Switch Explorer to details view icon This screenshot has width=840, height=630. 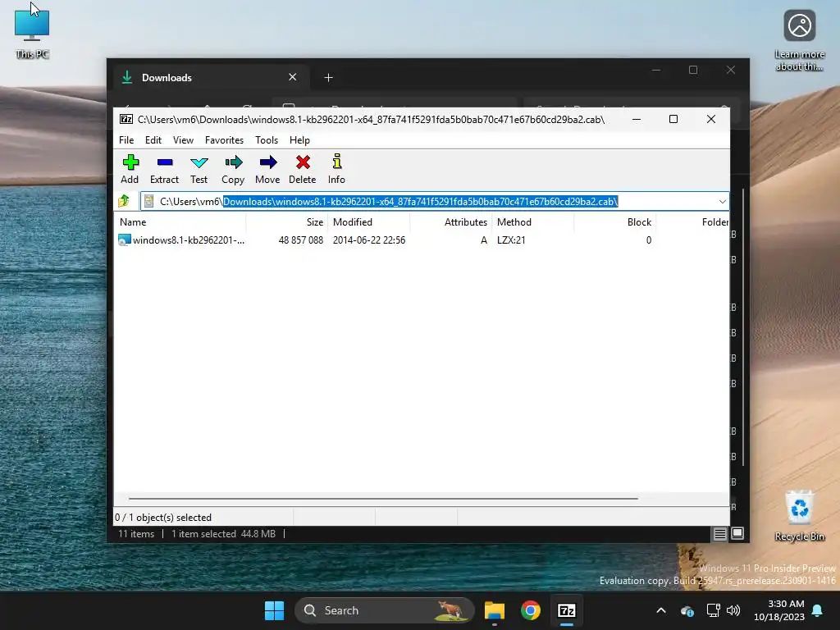[x=719, y=533]
